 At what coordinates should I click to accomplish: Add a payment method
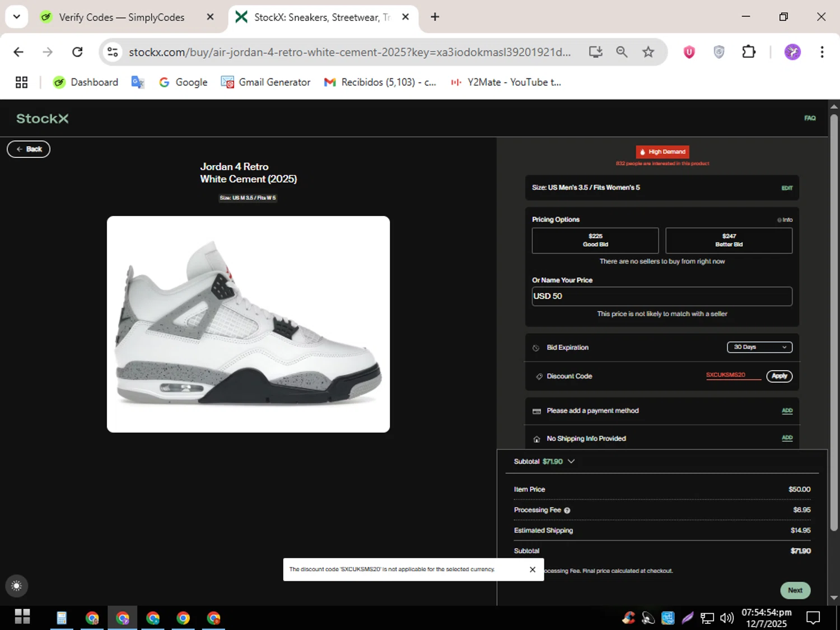pyautogui.click(x=787, y=410)
